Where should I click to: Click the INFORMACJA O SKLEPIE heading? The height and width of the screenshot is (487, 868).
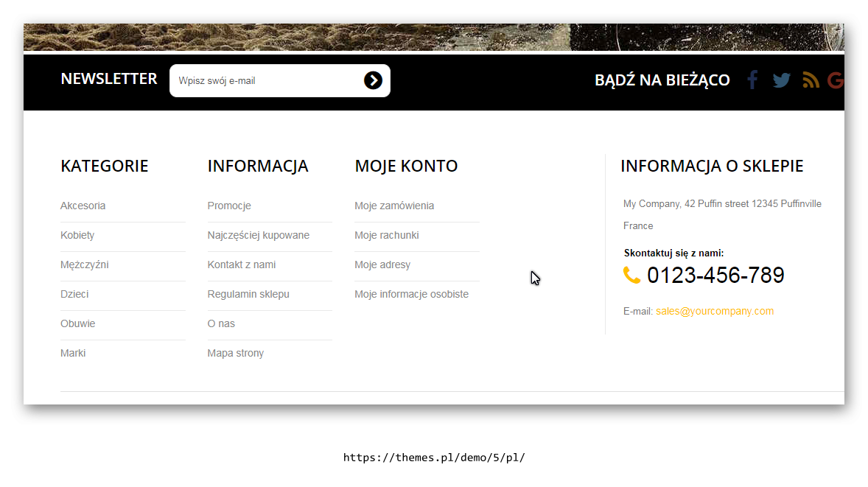point(712,166)
